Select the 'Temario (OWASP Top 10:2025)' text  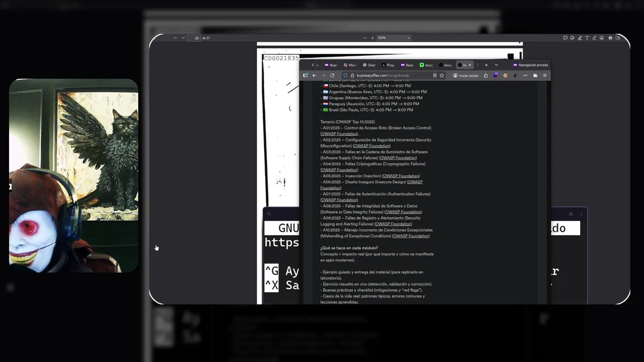pos(348,122)
